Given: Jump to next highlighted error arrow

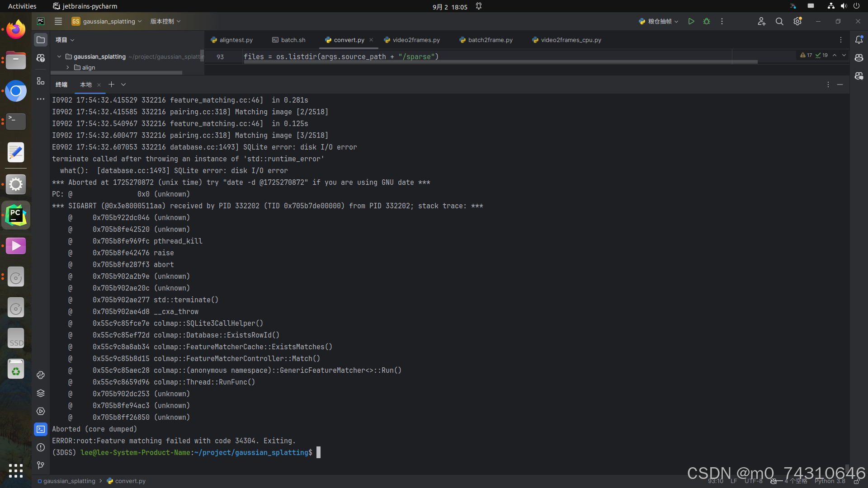Looking at the screenshot, I should point(844,55).
